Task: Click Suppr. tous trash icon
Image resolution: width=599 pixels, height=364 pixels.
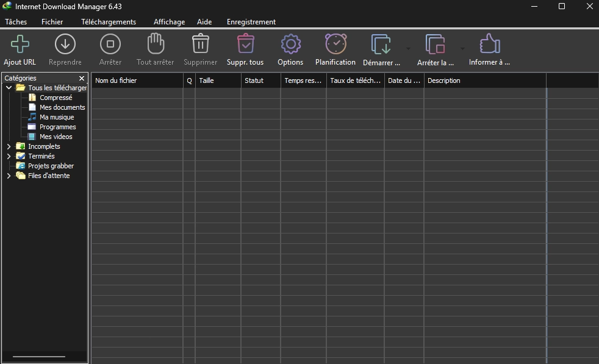Action: [x=246, y=43]
